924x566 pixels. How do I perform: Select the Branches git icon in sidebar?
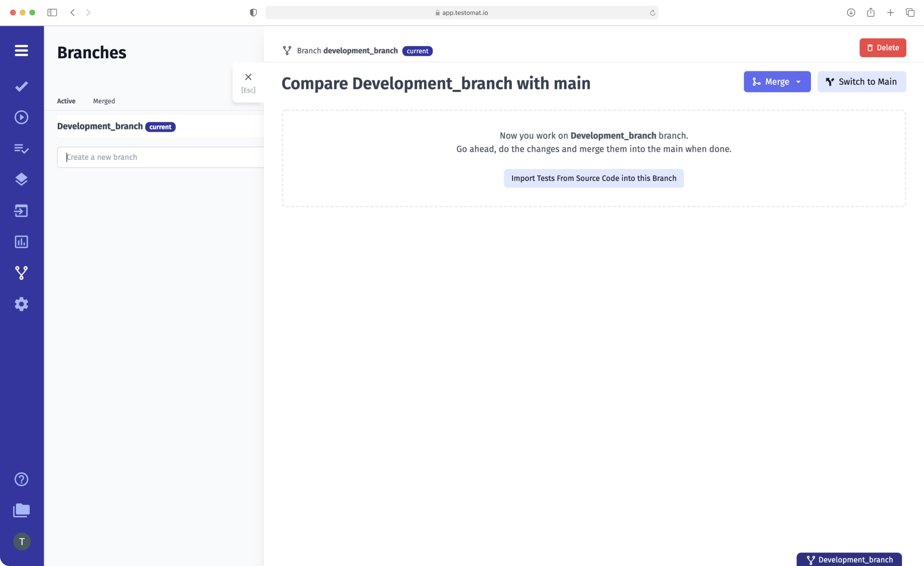22,272
